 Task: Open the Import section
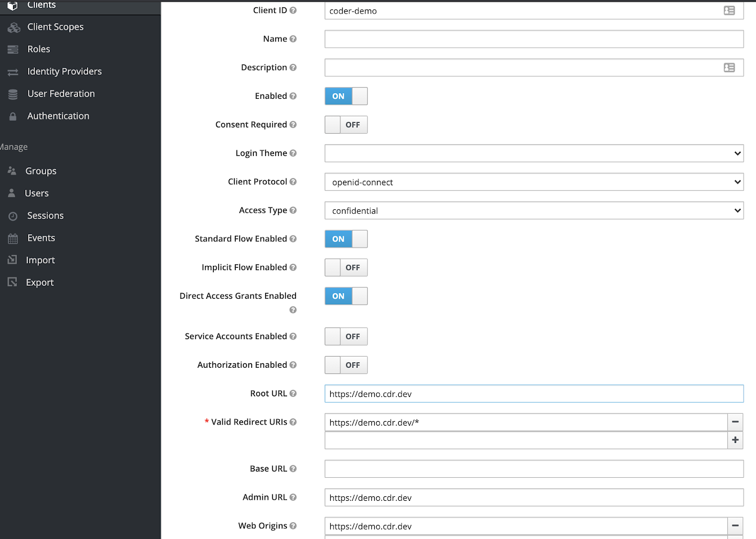pos(39,259)
